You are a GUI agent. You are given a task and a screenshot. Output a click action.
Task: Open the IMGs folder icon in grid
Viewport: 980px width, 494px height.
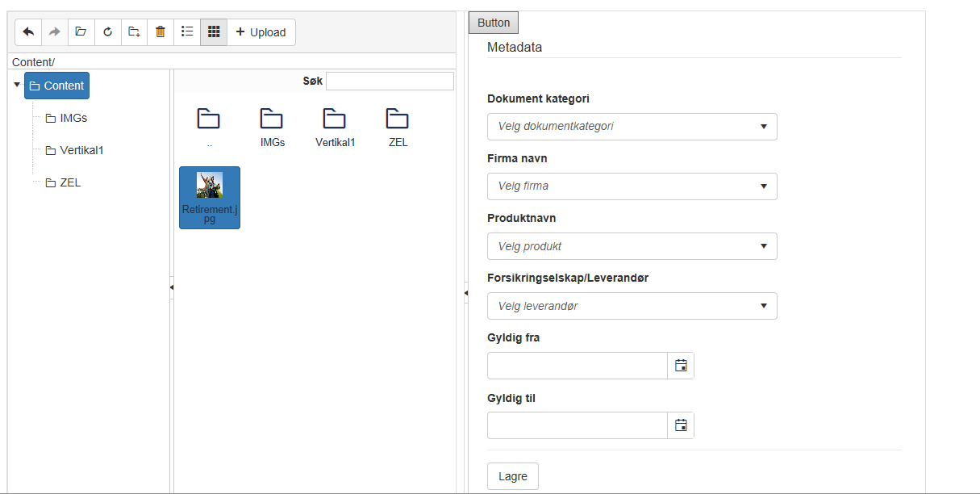click(x=272, y=119)
